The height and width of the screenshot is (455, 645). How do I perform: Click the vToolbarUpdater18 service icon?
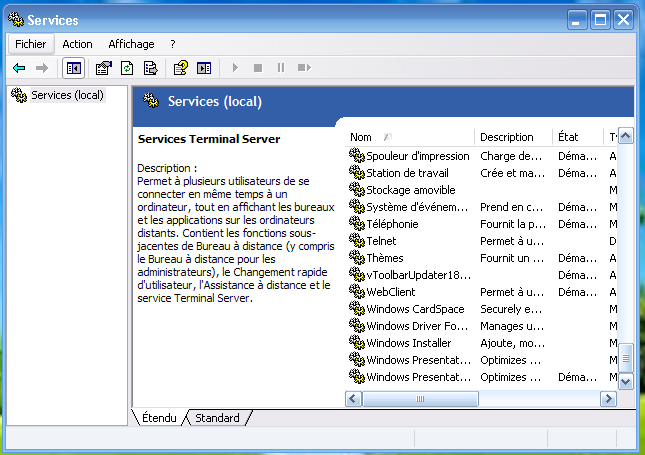pyautogui.click(x=357, y=275)
